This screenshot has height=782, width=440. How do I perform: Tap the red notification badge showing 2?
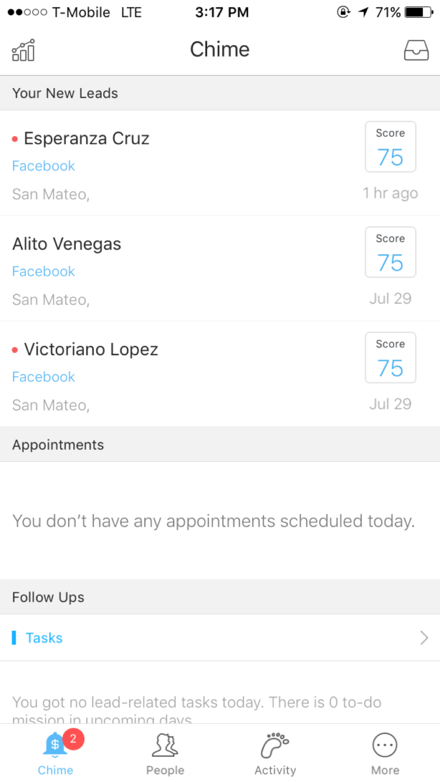[73, 739]
